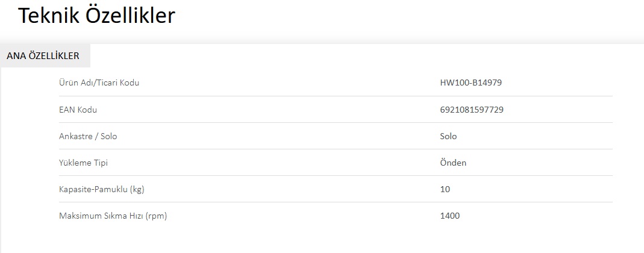
Task: Select the Ürün Adı/Ticari Kodu label
Action: point(99,83)
